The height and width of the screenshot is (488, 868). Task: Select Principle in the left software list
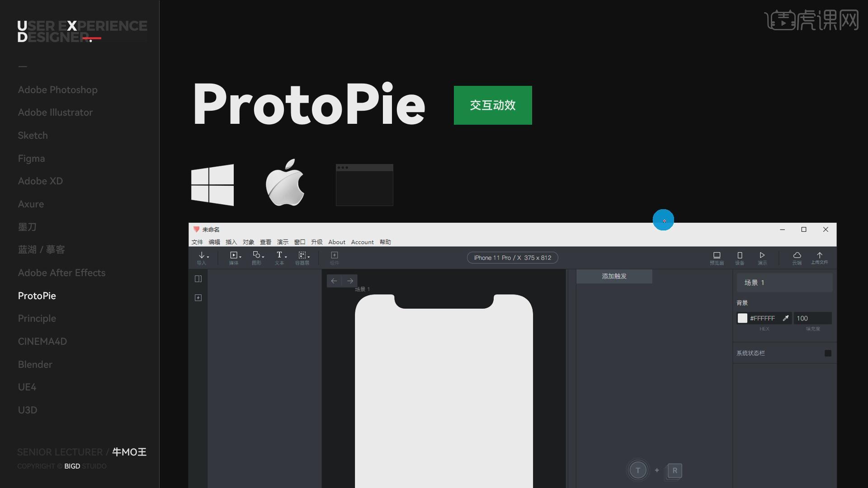[x=37, y=319]
